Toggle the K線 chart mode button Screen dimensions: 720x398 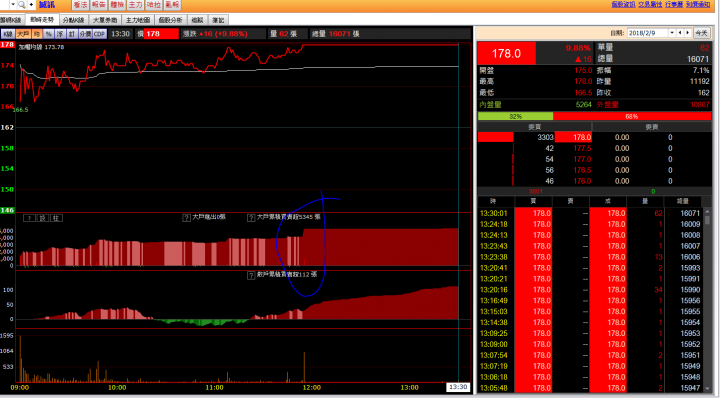point(8,34)
